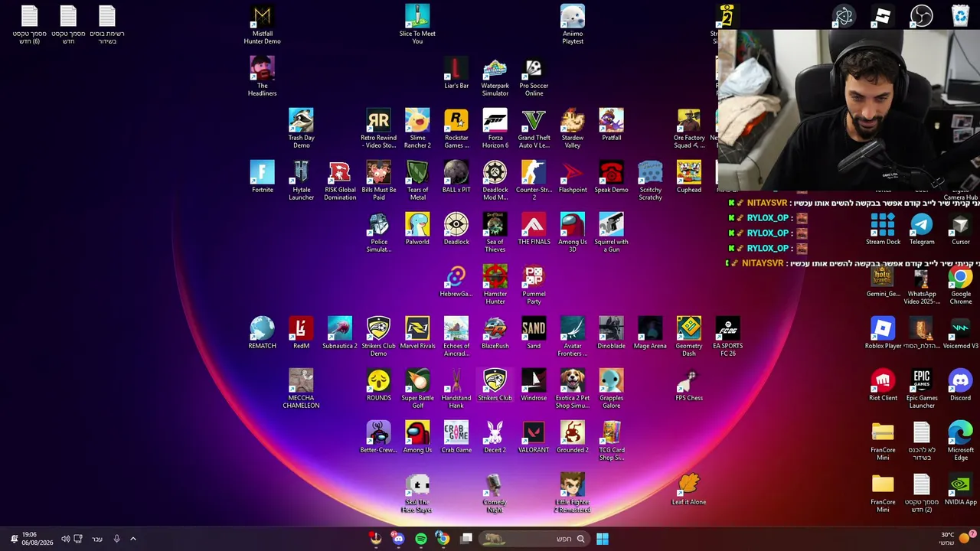Open Spotify in the taskbar
The image size is (980, 551).
[420, 539]
